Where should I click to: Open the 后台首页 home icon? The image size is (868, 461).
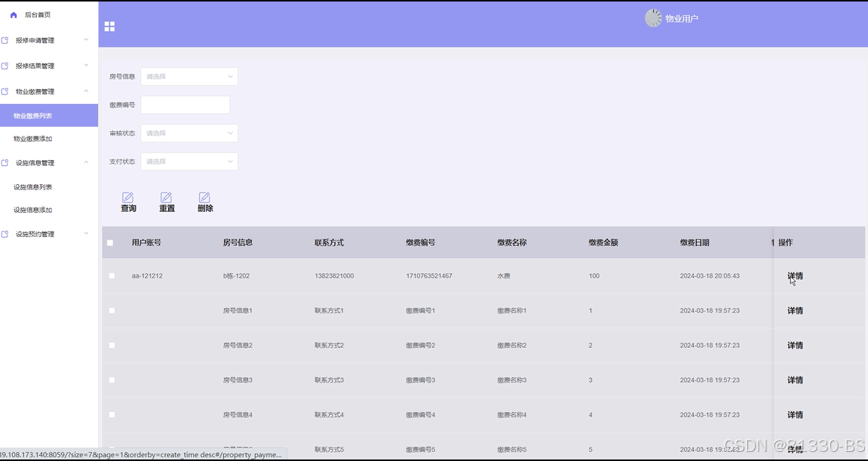tap(14, 15)
